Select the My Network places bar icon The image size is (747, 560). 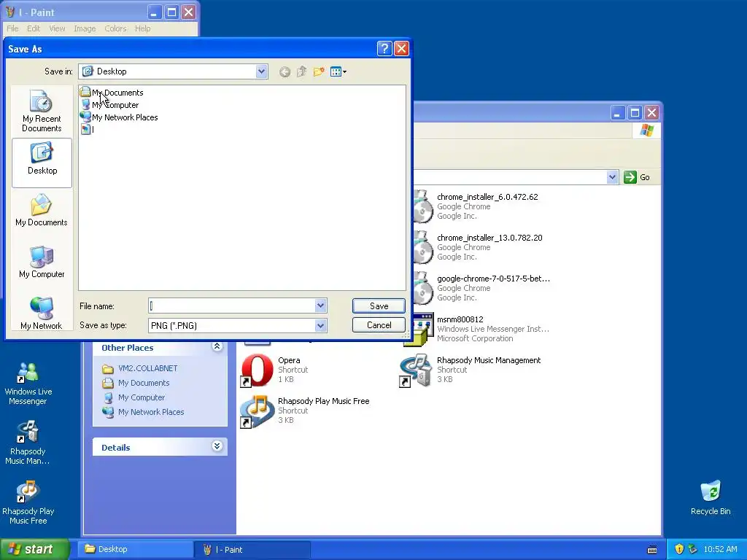[x=42, y=314]
